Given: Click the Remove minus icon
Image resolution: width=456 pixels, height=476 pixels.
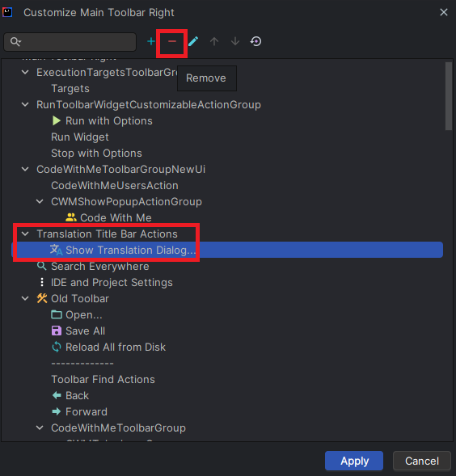Looking at the screenshot, I should click(x=172, y=41).
